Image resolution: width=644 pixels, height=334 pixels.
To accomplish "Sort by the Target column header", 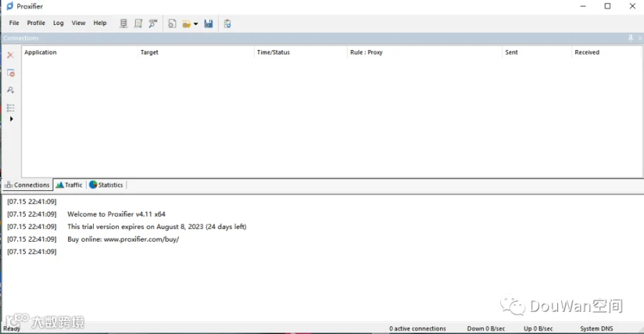I will coord(196,52).
